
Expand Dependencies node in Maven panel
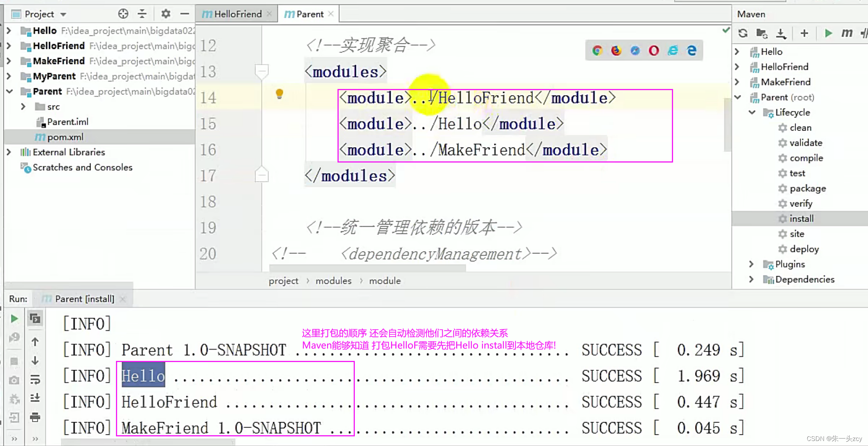point(752,279)
